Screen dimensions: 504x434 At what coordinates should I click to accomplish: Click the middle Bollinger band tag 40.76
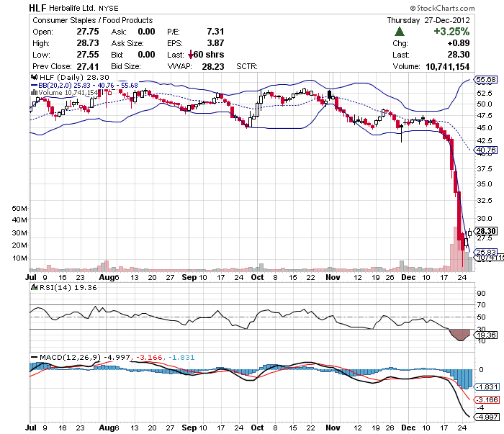[486, 150]
